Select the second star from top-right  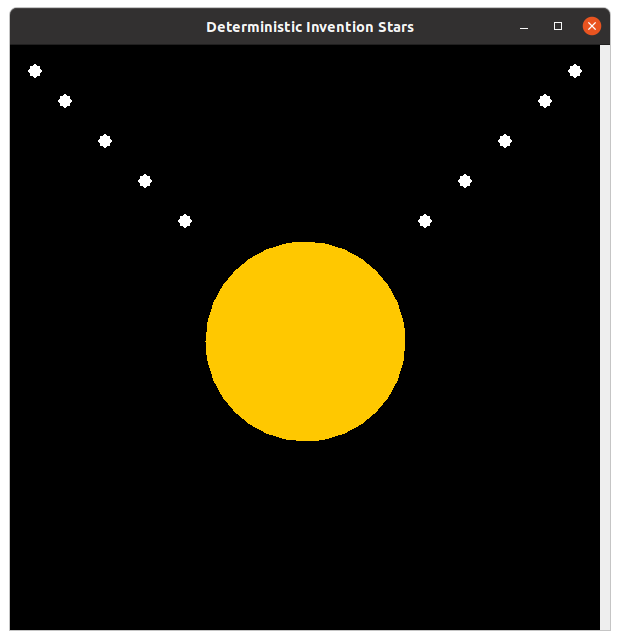pyautogui.click(x=545, y=101)
